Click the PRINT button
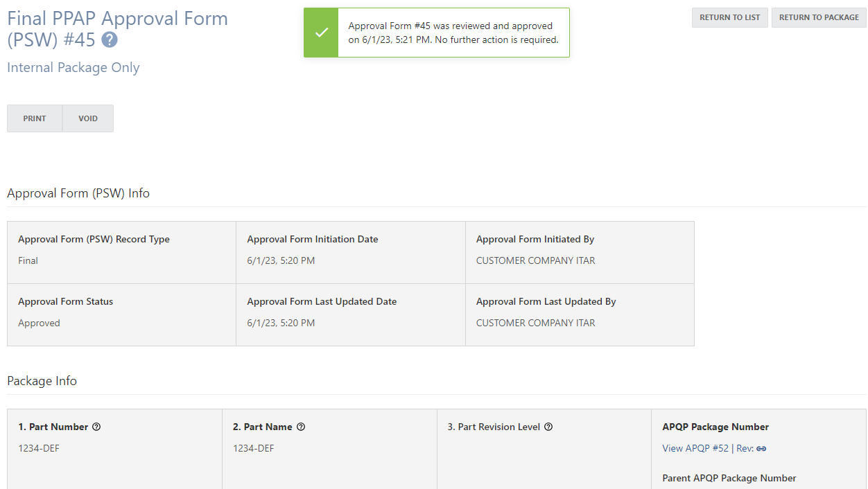 [34, 118]
